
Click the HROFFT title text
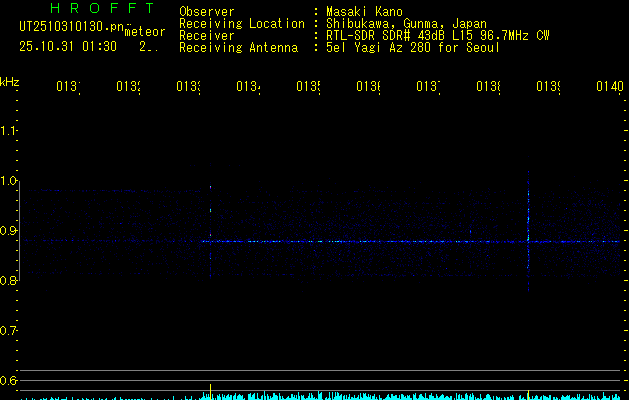103,8
